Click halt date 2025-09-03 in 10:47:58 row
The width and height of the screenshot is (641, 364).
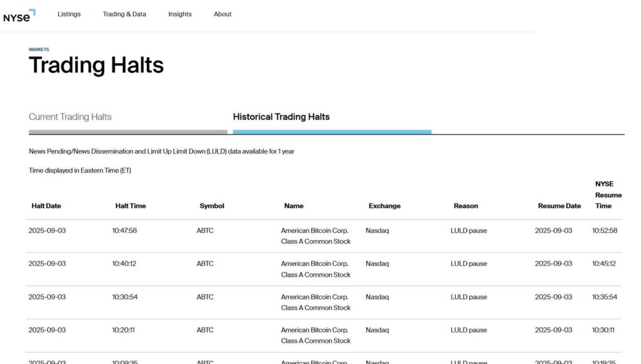click(x=47, y=230)
